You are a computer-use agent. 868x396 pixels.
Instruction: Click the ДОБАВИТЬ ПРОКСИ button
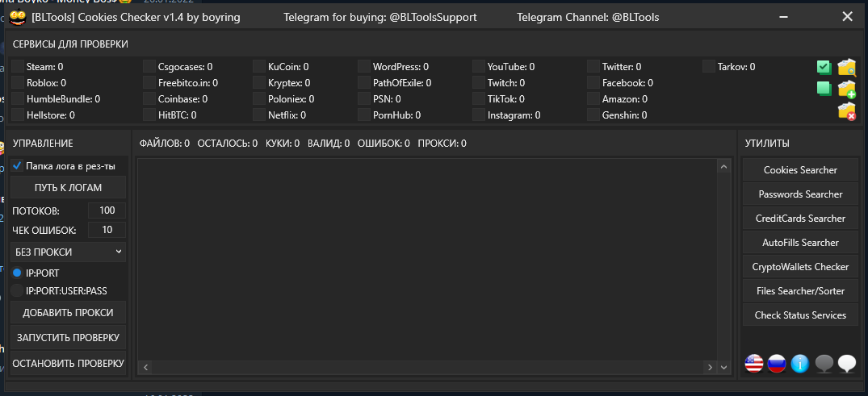(68, 312)
